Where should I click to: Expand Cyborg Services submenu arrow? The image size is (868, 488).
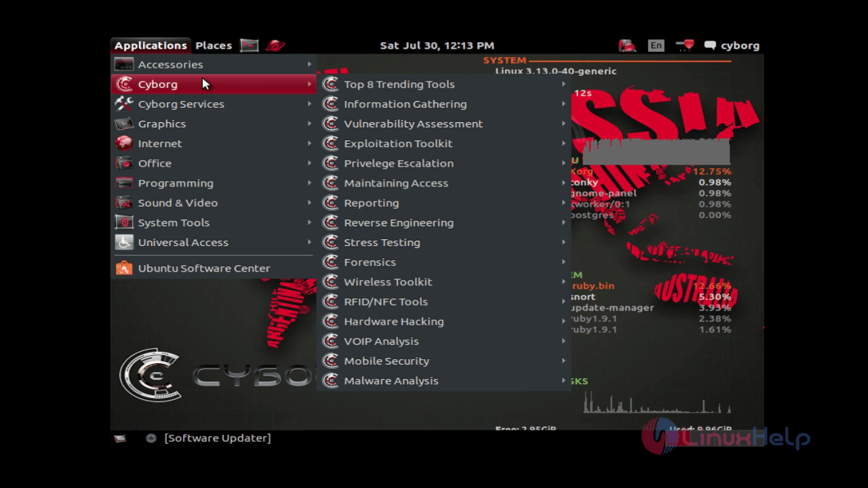(x=309, y=104)
